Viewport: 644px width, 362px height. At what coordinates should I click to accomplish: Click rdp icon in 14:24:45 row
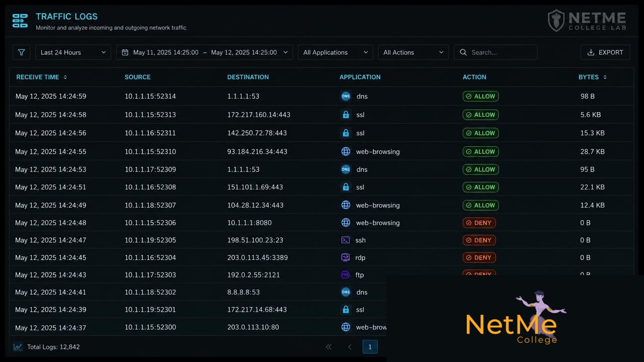346,257
